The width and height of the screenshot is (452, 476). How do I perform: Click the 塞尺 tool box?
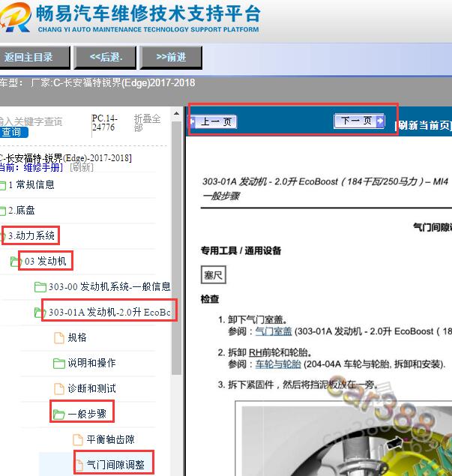click(x=214, y=275)
